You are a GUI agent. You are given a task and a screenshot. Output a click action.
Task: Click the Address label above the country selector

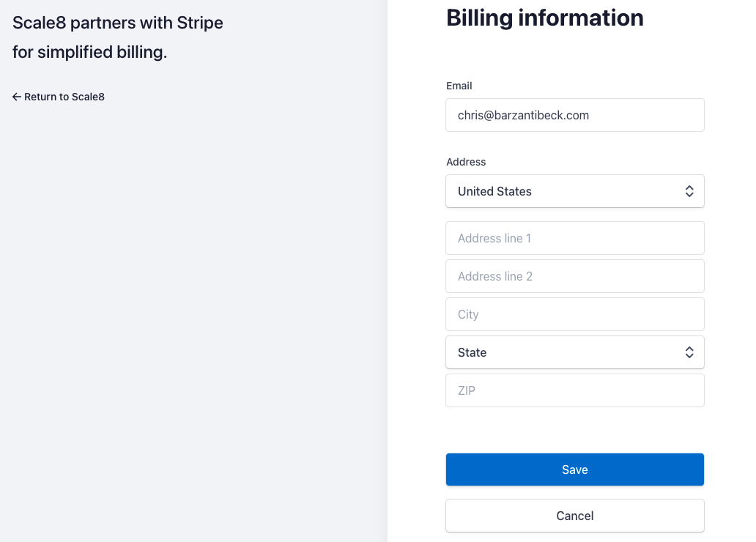466,162
